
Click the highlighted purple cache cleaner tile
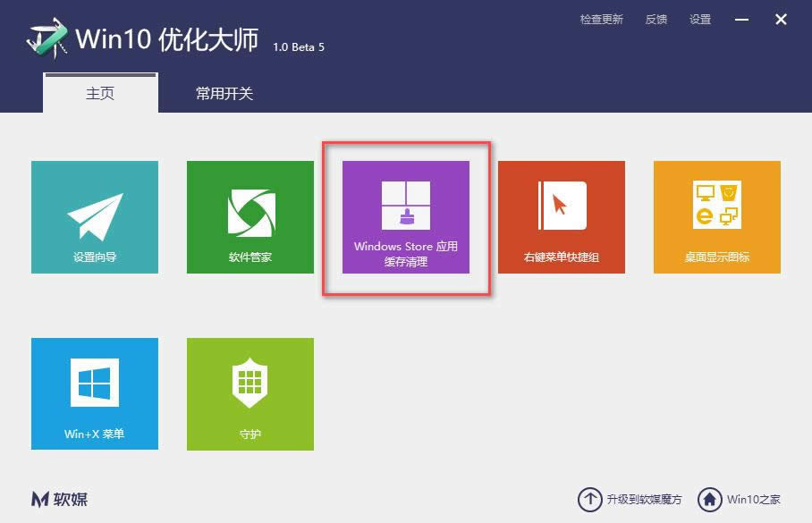click(405, 216)
